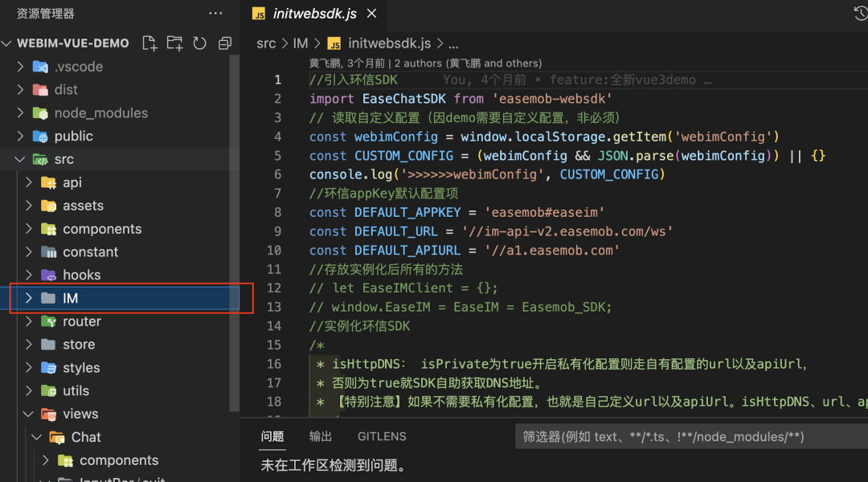This screenshot has width=868, height=482.
Task: Click the New Folder icon in explorer header
Action: coord(175,43)
